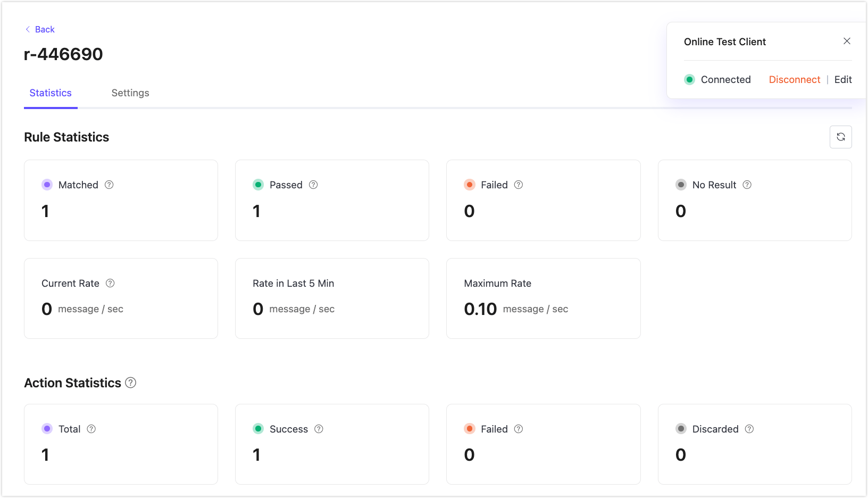Edit the test client connection
868x498 pixels.
[842, 79]
